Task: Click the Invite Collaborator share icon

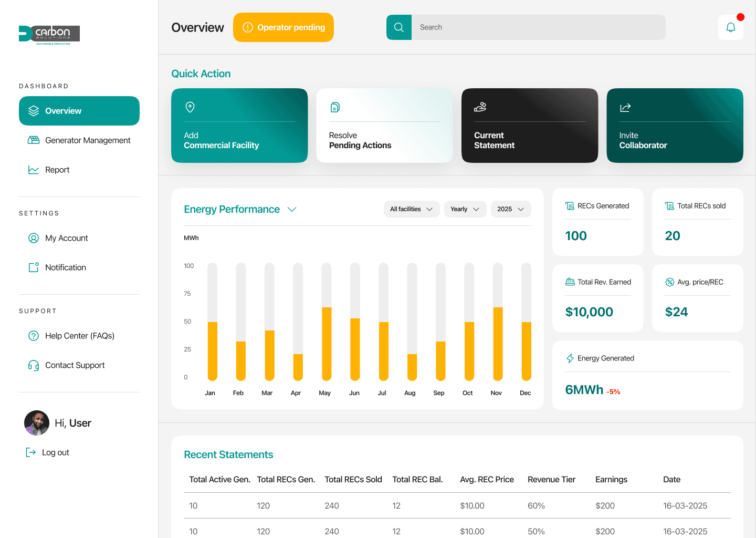Action: click(x=625, y=107)
